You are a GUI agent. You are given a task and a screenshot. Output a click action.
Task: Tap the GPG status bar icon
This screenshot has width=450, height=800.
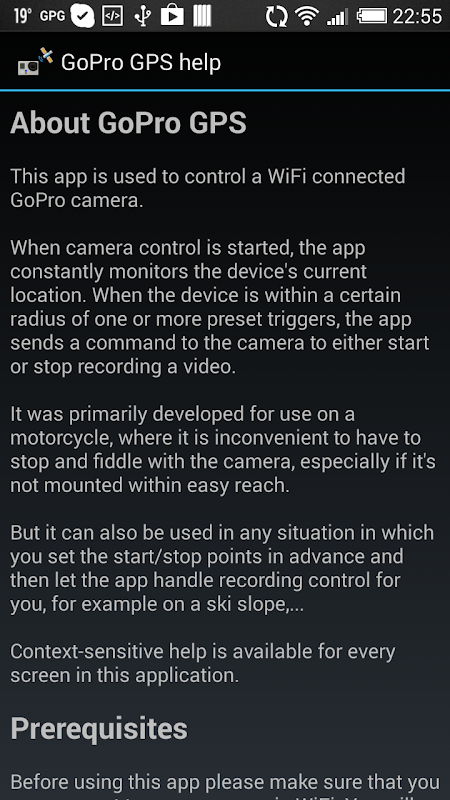point(53,16)
